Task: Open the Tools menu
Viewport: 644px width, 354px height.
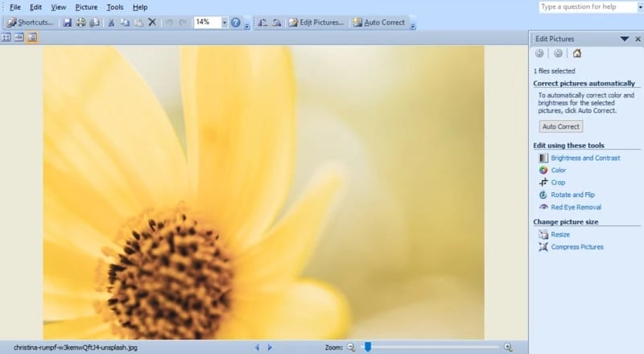Action: pos(115,7)
